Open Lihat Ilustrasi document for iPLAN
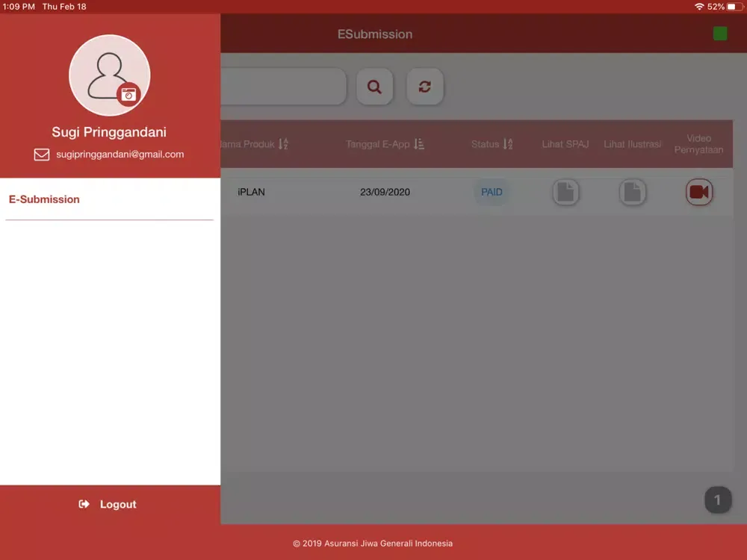Viewport: 747px width, 560px height. pyautogui.click(x=632, y=192)
